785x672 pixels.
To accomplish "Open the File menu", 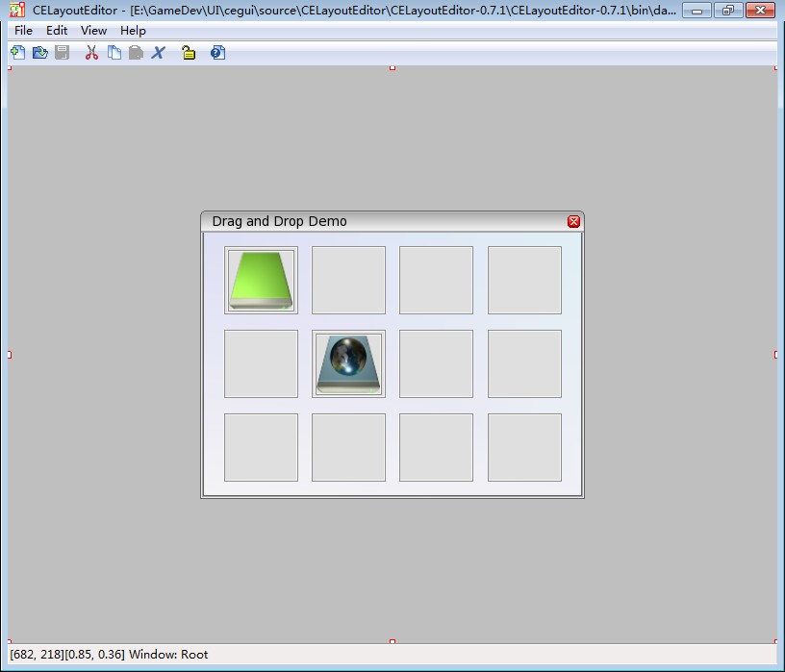I will pyautogui.click(x=23, y=31).
